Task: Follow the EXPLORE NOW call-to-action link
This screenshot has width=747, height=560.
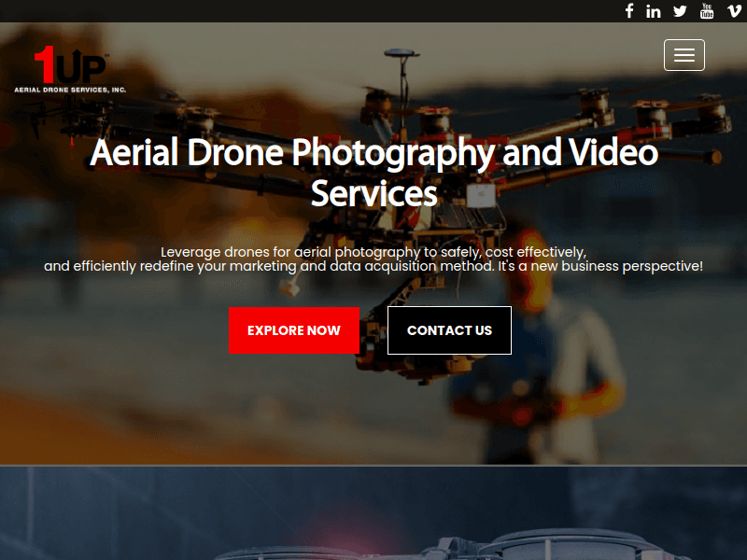Action: (294, 330)
